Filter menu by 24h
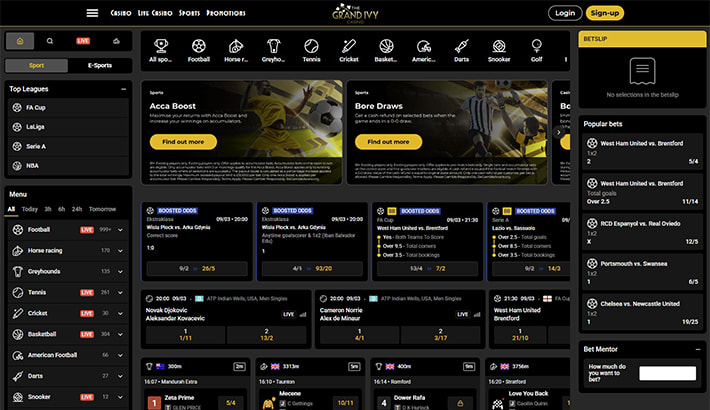This screenshot has width=710, height=410. (77, 209)
